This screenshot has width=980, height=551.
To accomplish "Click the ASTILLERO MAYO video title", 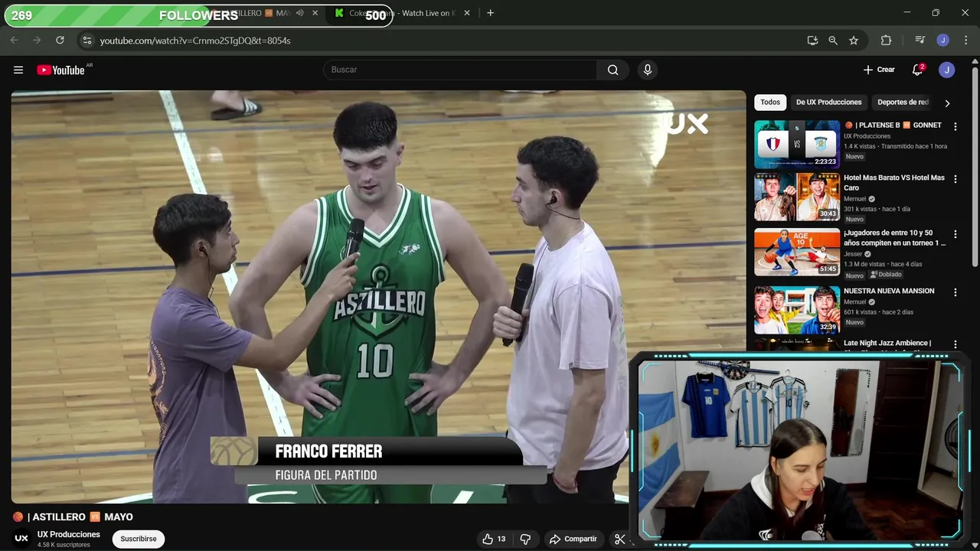I will tap(73, 517).
